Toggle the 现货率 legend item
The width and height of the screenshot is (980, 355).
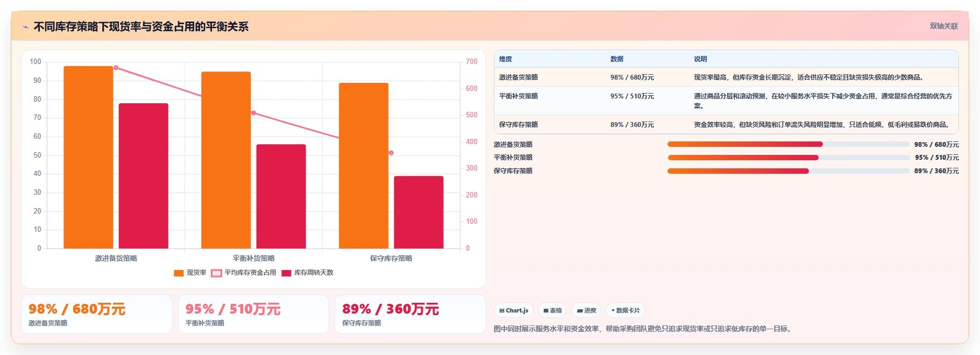pos(190,273)
